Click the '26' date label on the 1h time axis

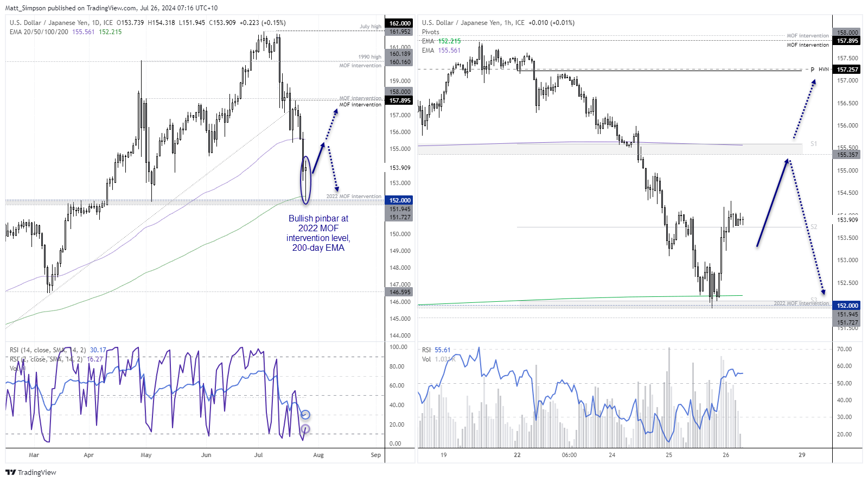726,455
